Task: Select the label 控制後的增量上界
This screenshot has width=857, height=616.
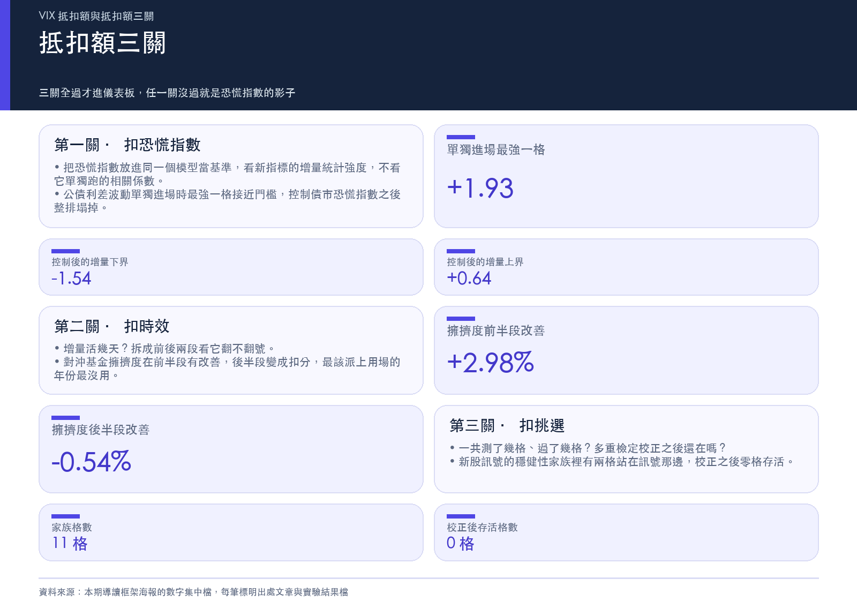Action: [x=485, y=262]
